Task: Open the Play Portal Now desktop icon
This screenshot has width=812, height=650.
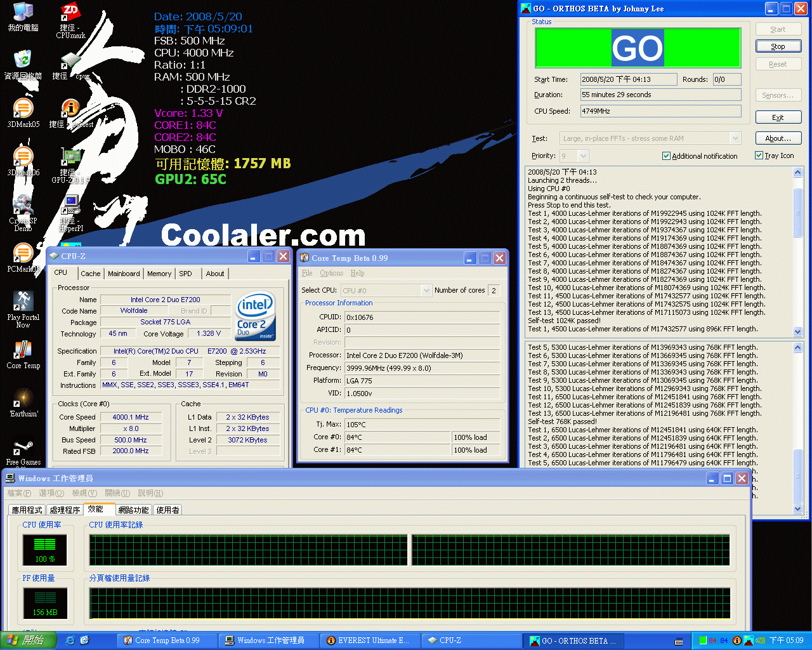Action: (x=23, y=309)
